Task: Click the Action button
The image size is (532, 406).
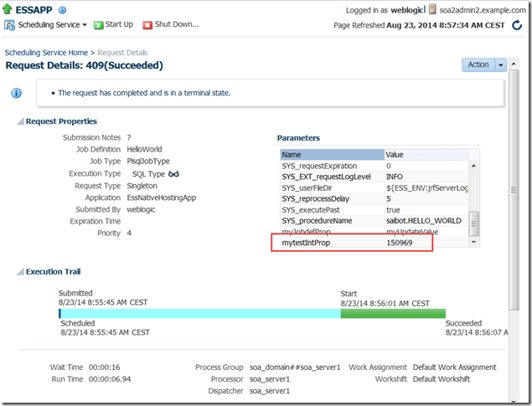Action: pyautogui.click(x=478, y=64)
